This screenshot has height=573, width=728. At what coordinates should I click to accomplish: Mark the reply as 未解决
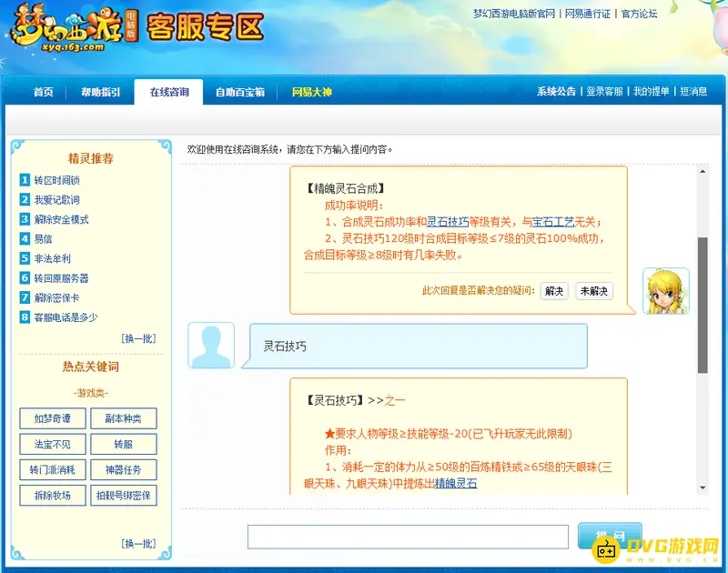point(594,291)
